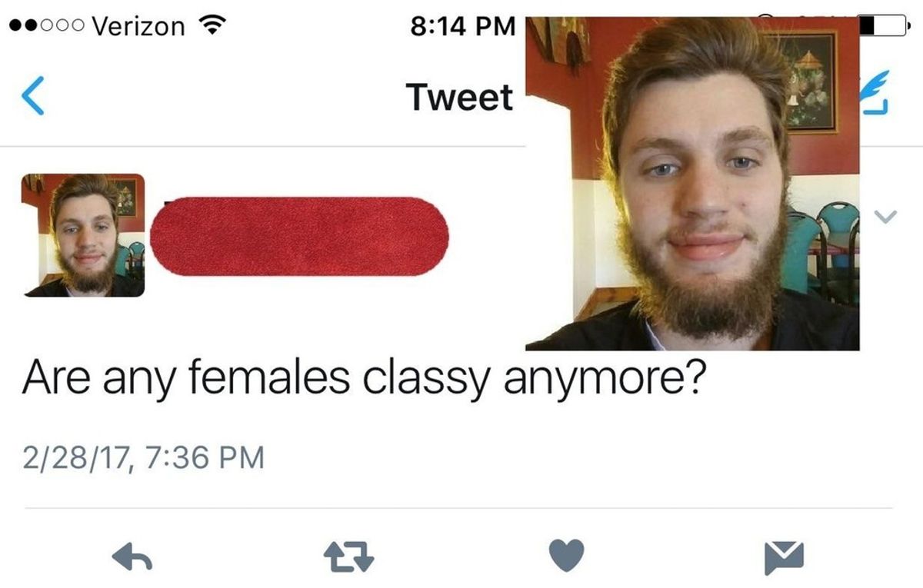Reply to the tweet
Screen dimensions: 923x588
(132, 556)
